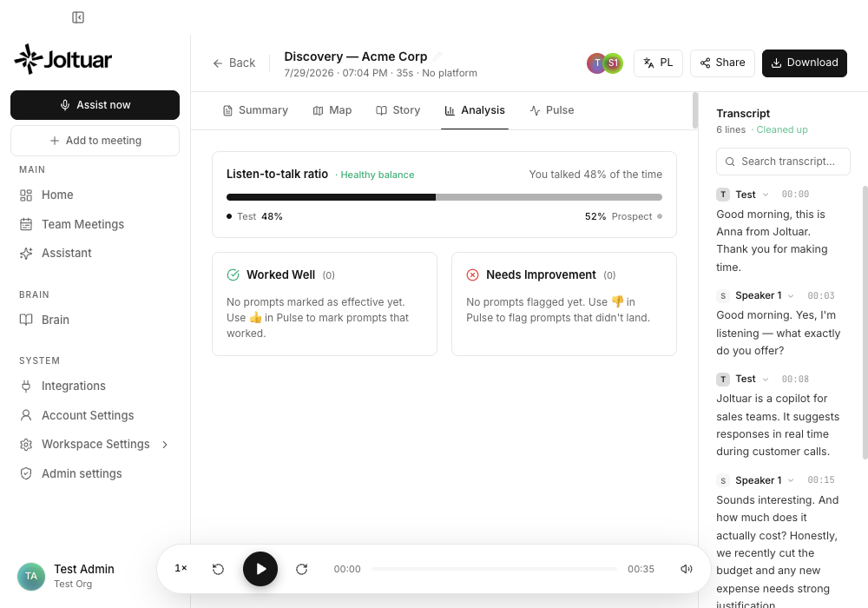The width and height of the screenshot is (868, 608).
Task: Click the Healthy balance label
Action: (x=377, y=175)
